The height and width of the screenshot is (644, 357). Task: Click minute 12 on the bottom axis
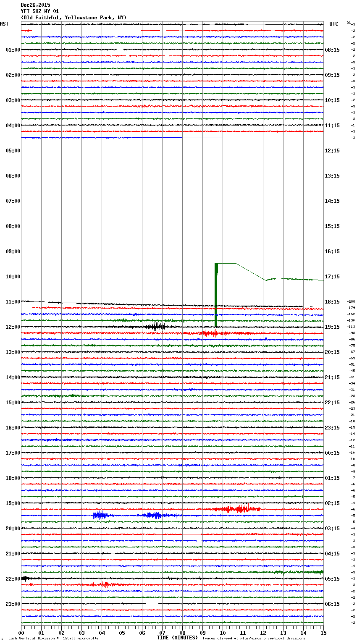coord(263,633)
